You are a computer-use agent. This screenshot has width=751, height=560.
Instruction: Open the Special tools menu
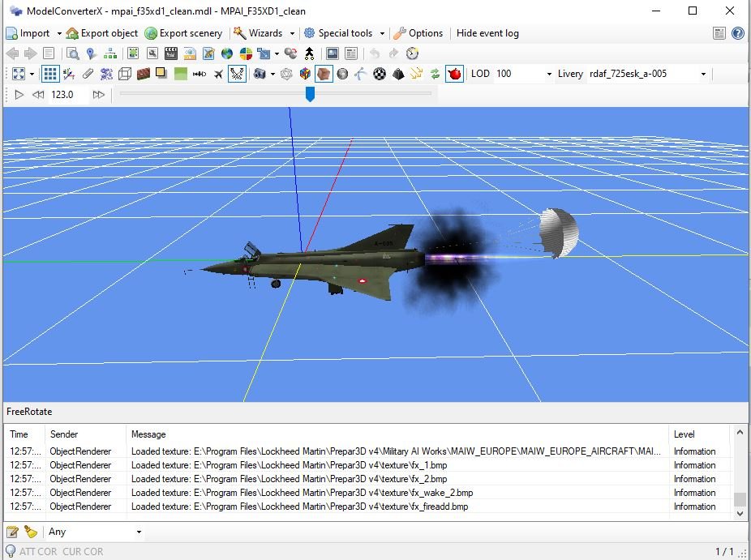pos(344,33)
